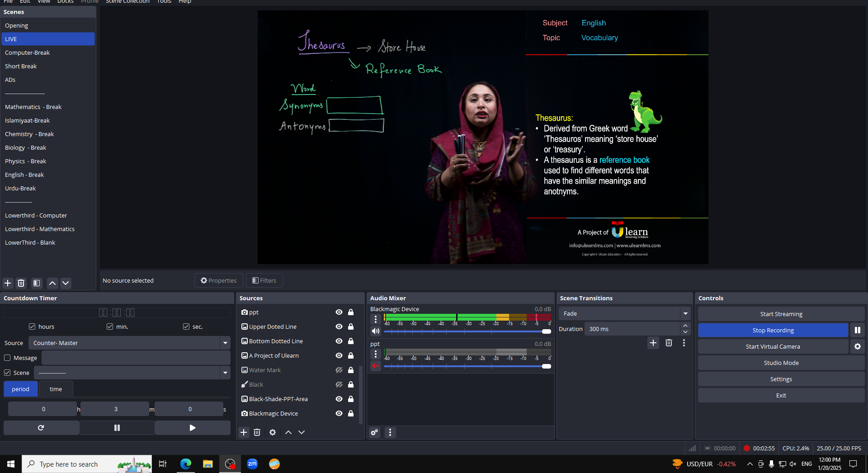This screenshot has height=473, width=868.
Task: Mute Blackmagic Device audio speaker icon
Action: 376,331
